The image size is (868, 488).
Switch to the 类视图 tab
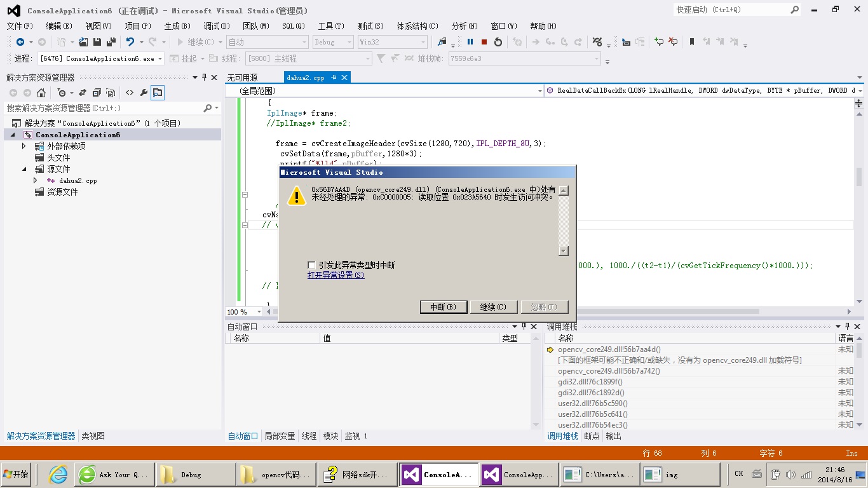93,436
